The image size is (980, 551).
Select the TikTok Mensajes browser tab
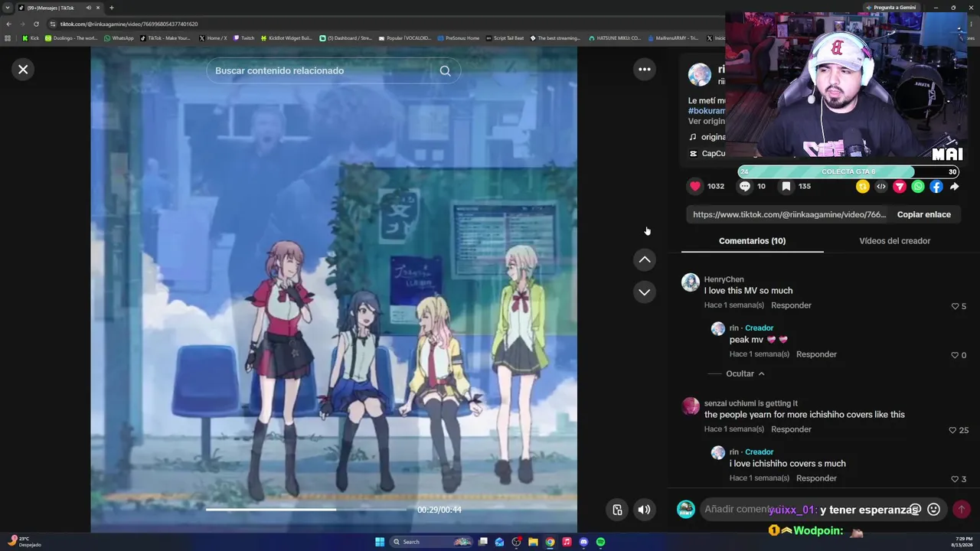tap(60, 8)
